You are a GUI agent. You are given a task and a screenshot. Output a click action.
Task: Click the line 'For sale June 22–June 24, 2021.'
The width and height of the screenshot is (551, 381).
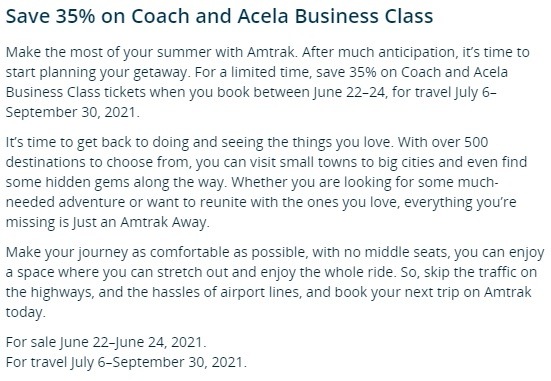(x=106, y=342)
